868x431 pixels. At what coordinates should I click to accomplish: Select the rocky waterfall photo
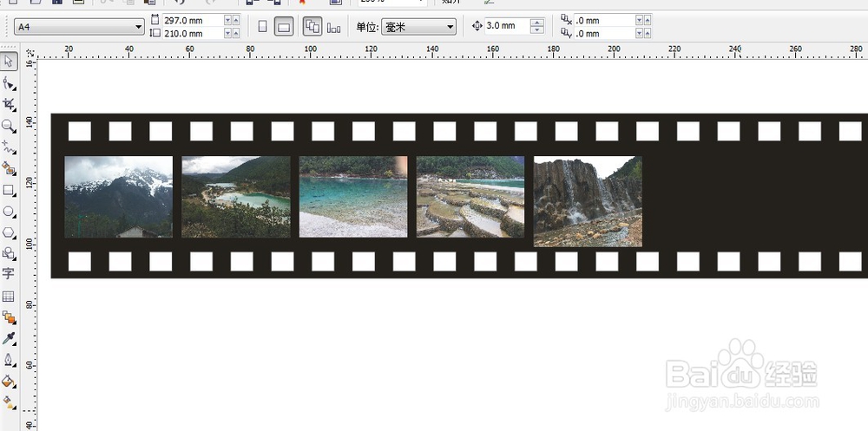(x=588, y=201)
